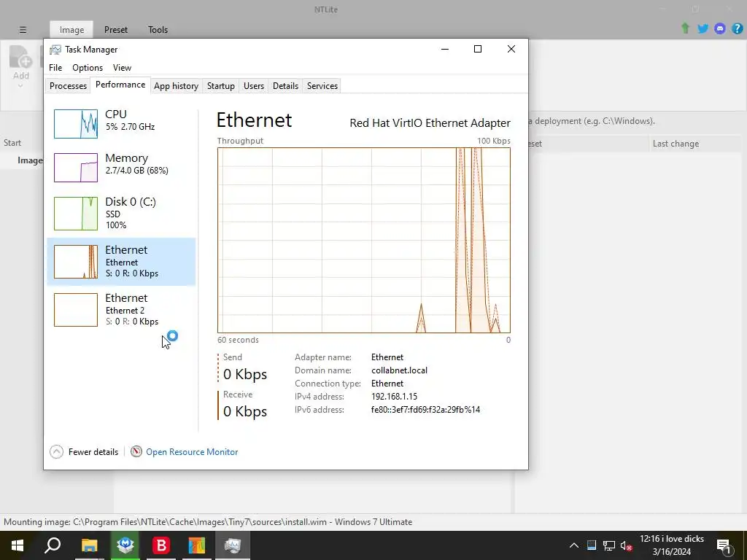Screen dimensions: 747x560
Task: Open NTLite Discord icon
Action: pos(720,28)
